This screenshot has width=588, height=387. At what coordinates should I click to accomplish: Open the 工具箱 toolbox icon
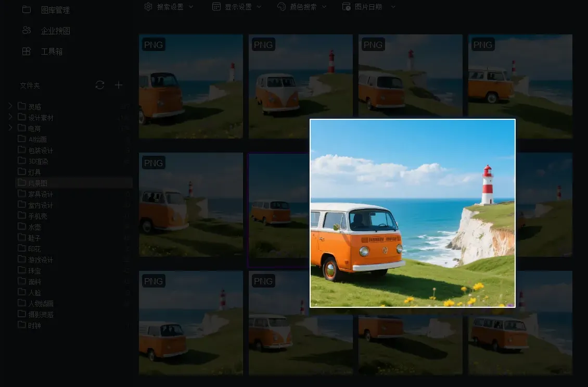pyautogui.click(x=27, y=51)
